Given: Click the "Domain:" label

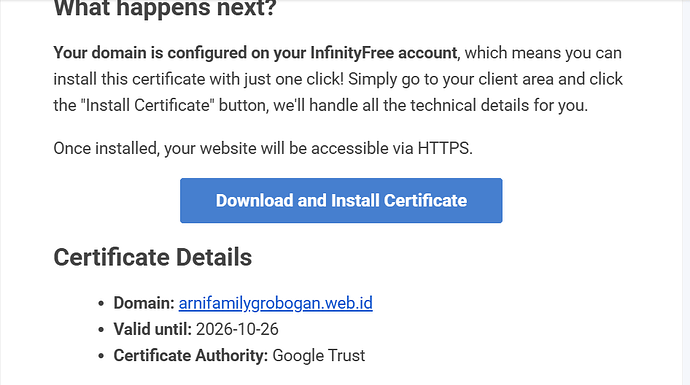Looking at the screenshot, I should [x=144, y=303].
